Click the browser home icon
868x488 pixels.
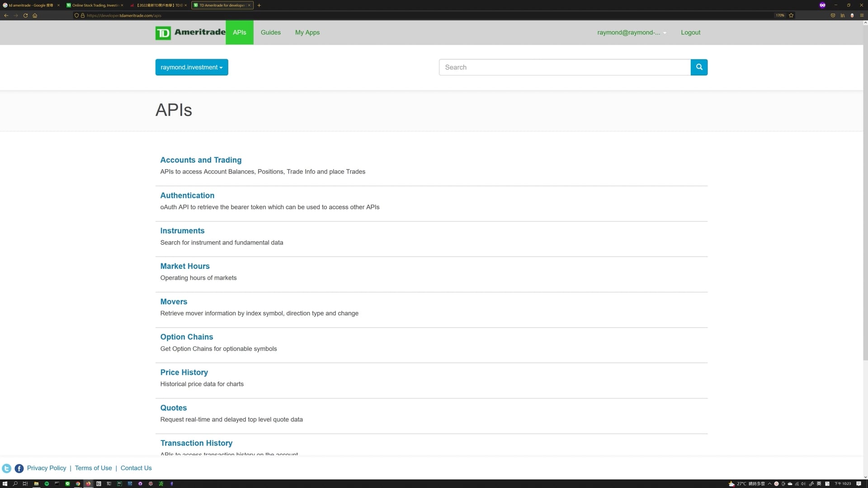coord(35,15)
